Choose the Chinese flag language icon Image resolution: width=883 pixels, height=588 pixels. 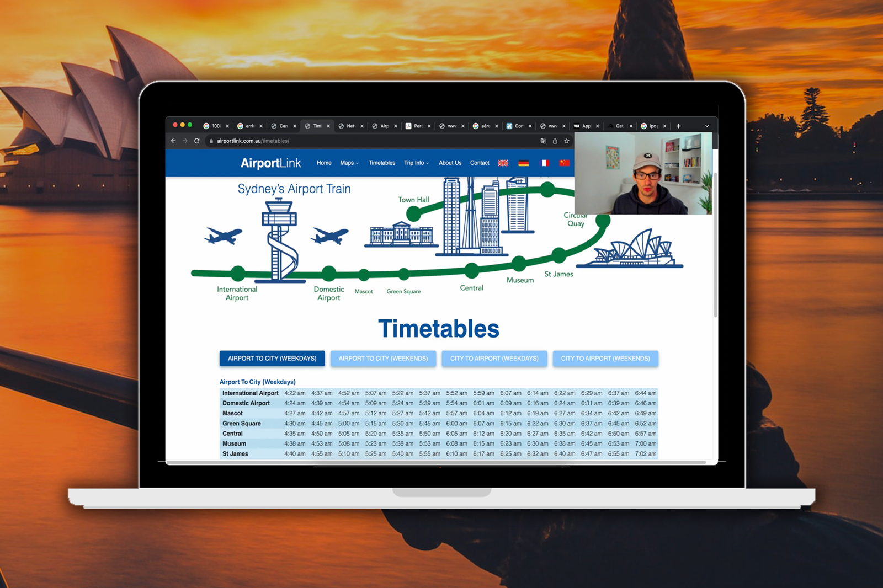click(x=563, y=163)
